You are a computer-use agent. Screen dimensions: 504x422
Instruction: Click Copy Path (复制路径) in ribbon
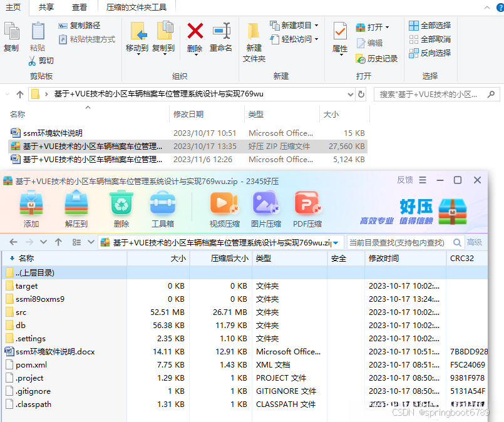click(x=80, y=26)
